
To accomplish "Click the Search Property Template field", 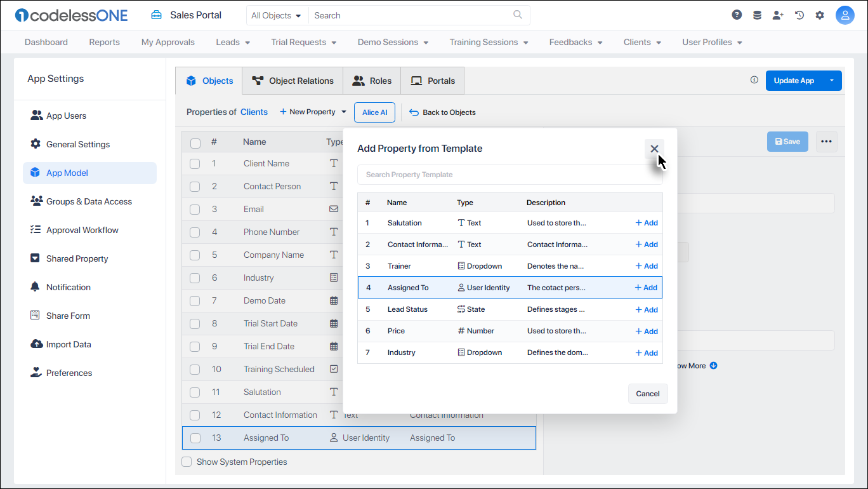I will click(x=510, y=175).
